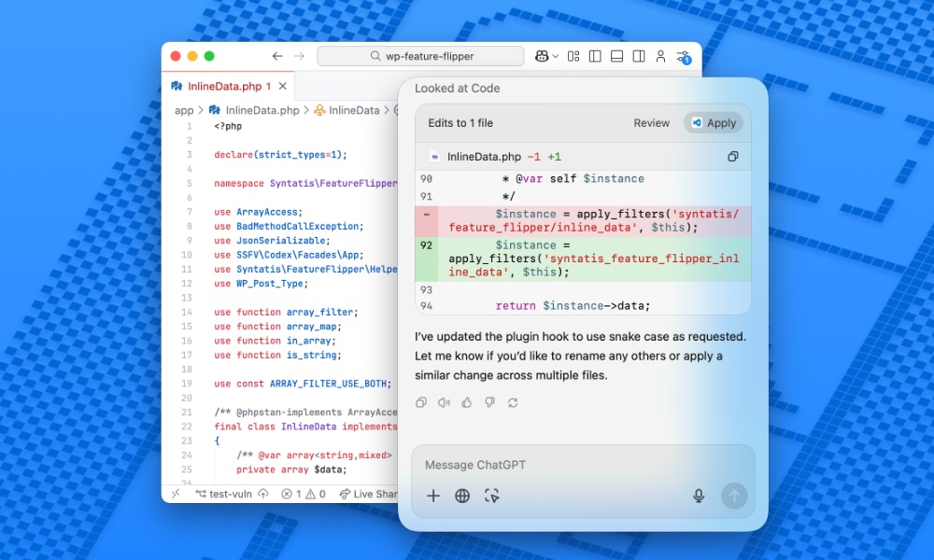Add an attachment with the plus icon
934x560 pixels.
pyautogui.click(x=433, y=496)
